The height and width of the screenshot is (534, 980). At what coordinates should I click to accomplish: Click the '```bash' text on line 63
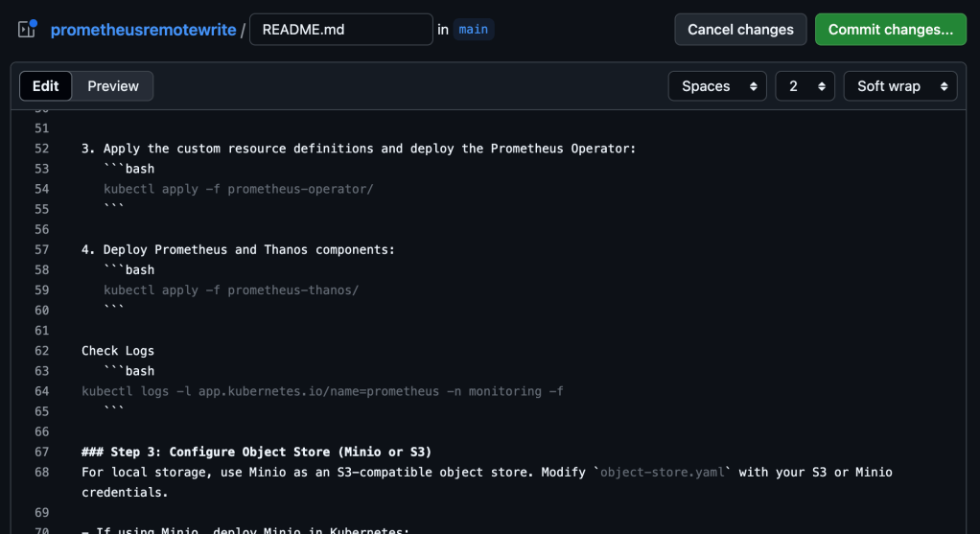click(x=128, y=371)
